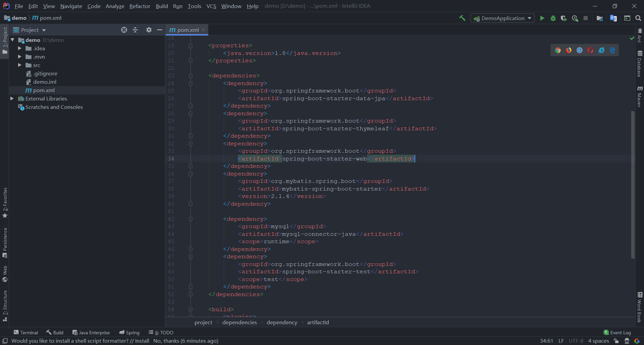This screenshot has width=644, height=345.
Task: Start debugging with the green bug icon
Action: (553, 18)
